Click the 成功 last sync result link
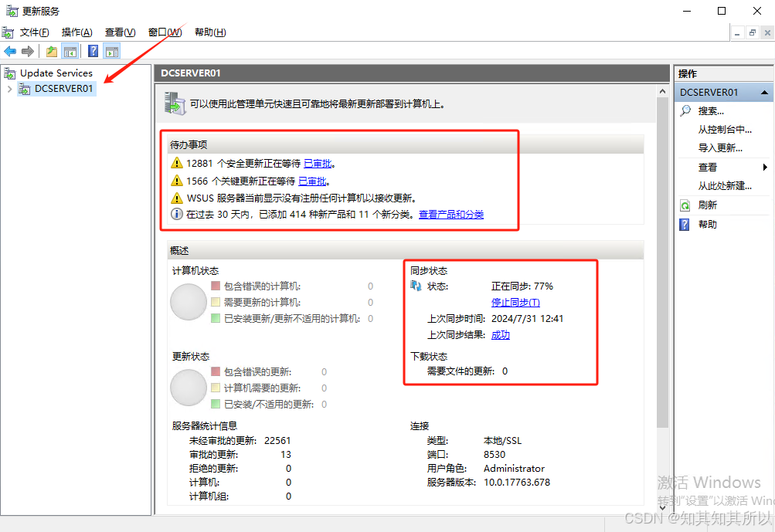 (x=500, y=335)
